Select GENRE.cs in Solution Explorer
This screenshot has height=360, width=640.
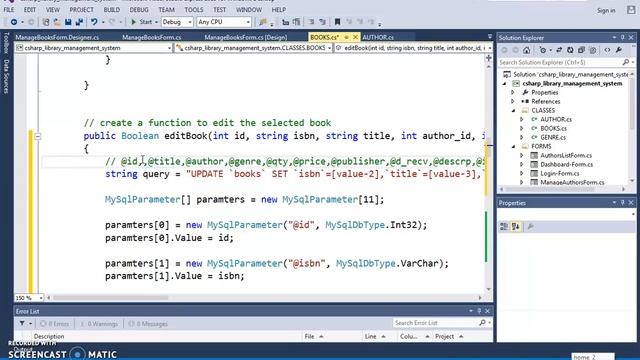click(x=553, y=138)
